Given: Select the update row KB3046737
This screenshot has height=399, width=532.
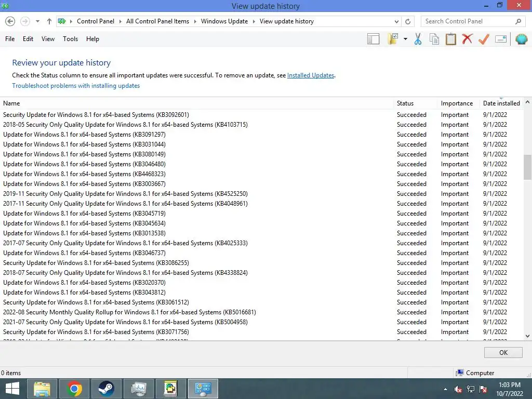Looking at the screenshot, I should [261, 253].
